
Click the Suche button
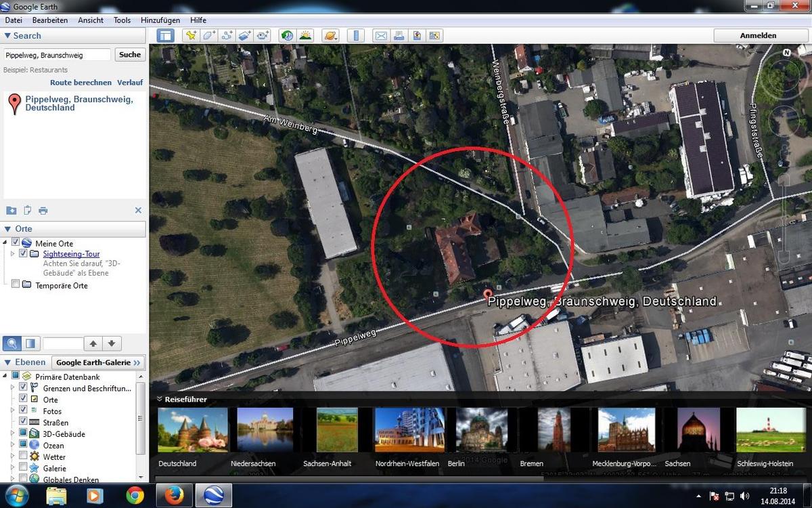[x=130, y=55]
